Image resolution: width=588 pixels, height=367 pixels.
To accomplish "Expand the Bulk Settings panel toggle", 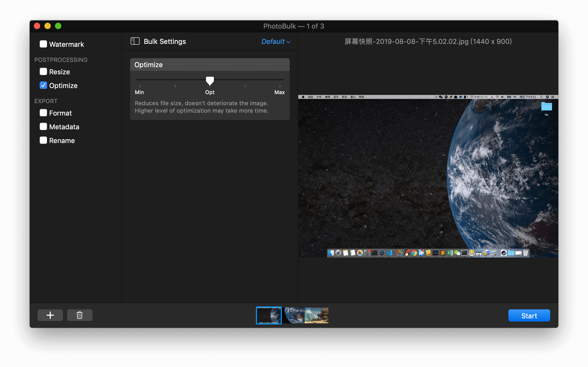I will pos(135,42).
